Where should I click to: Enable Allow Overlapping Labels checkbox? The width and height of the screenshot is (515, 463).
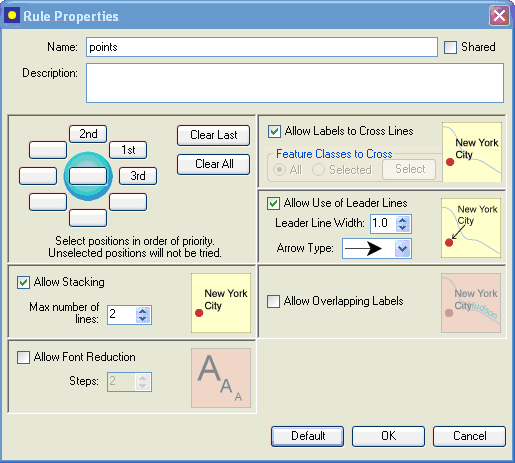tap(273, 301)
